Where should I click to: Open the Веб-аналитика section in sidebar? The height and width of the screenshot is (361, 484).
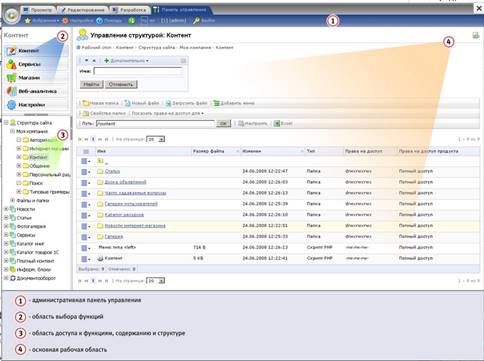click(x=36, y=91)
